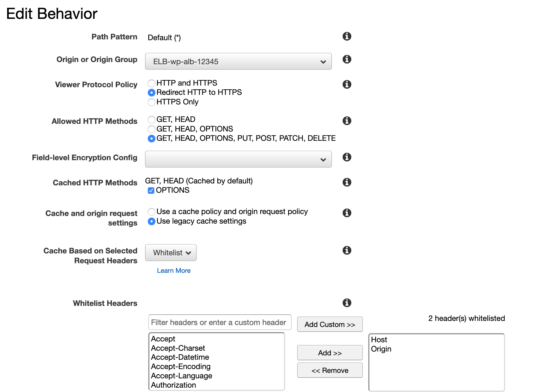Select Accept-Encoding in the available headers list
This screenshot has height=392, width=550.
click(x=181, y=367)
